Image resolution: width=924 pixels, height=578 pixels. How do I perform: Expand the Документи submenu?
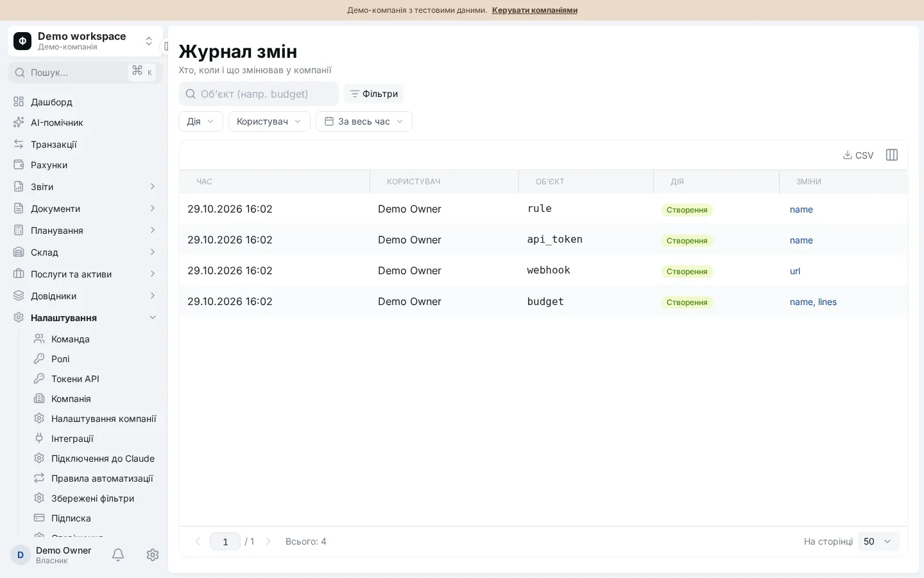85,209
